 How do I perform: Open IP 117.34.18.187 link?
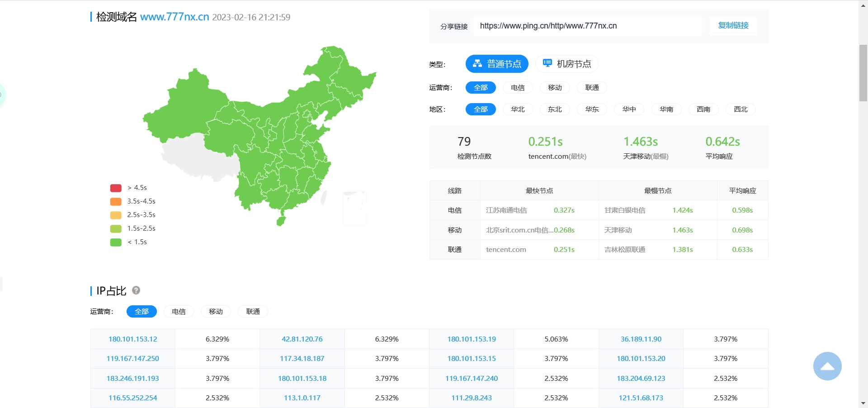coord(302,359)
